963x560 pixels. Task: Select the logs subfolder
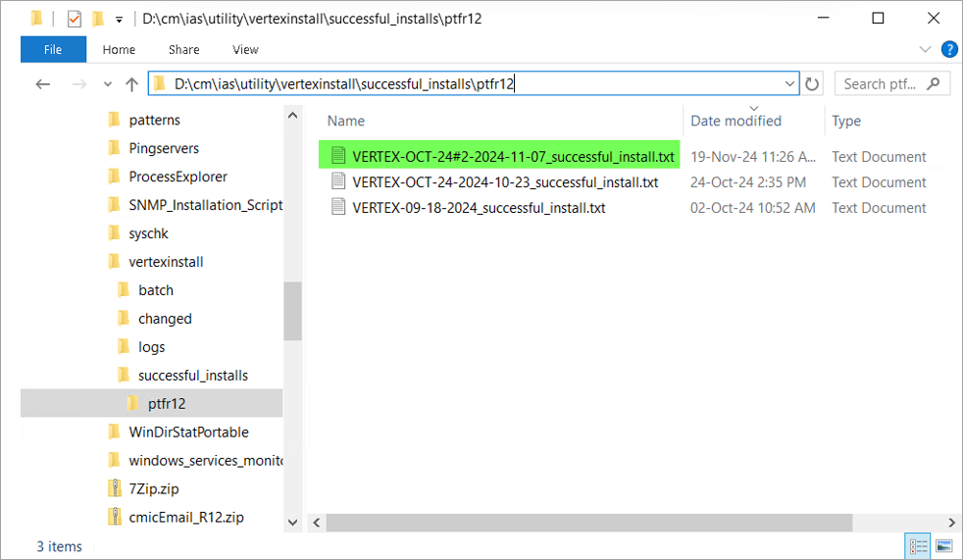[151, 347]
